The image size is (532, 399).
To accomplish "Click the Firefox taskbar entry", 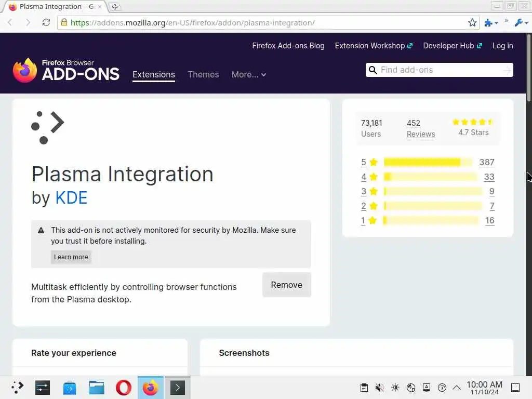I will click(151, 388).
